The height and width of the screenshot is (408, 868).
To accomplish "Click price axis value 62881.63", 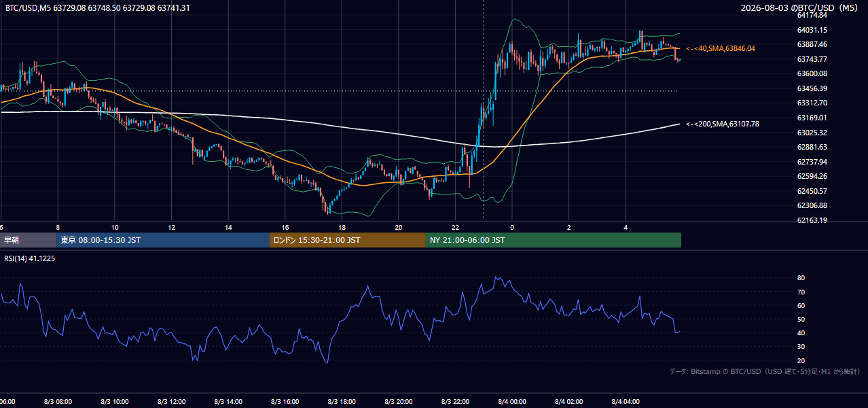I will pyautogui.click(x=812, y=147).
